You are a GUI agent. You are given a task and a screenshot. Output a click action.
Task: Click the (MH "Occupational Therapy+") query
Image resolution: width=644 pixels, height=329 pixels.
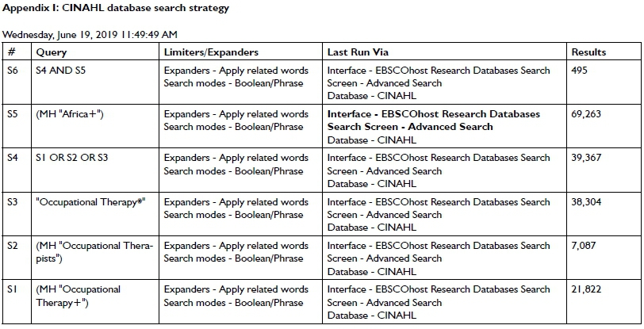click(x=79, y=296)
